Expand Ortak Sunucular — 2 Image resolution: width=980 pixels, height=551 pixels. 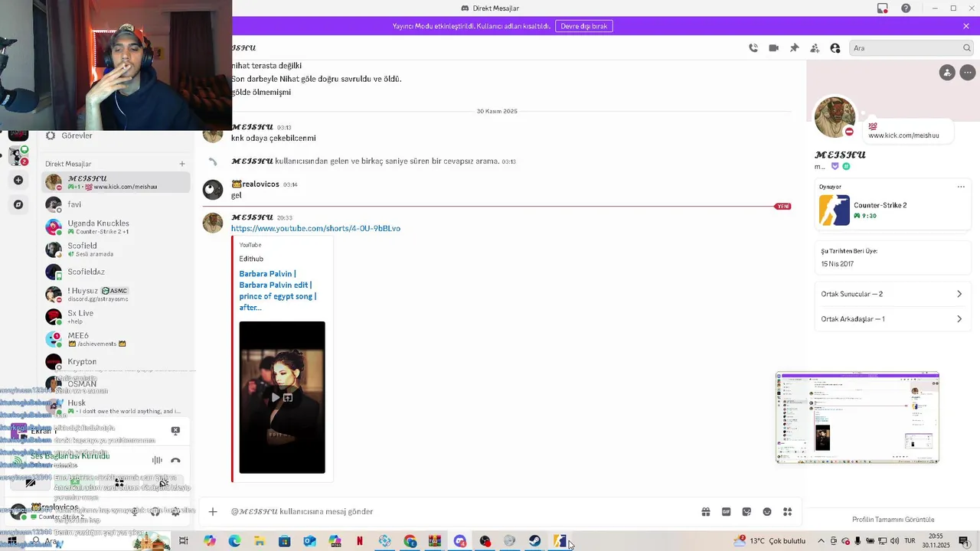tap(892, 294)
